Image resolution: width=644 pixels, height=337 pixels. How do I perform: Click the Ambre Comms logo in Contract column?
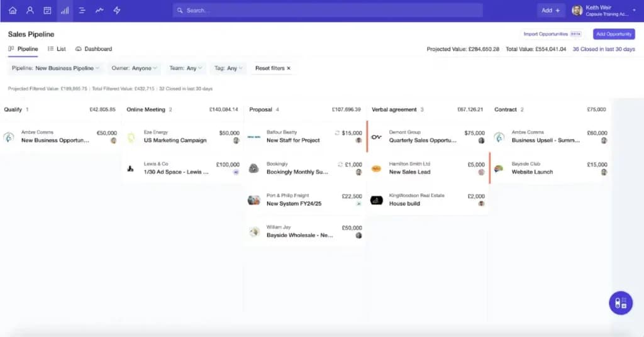coord(499,136)
